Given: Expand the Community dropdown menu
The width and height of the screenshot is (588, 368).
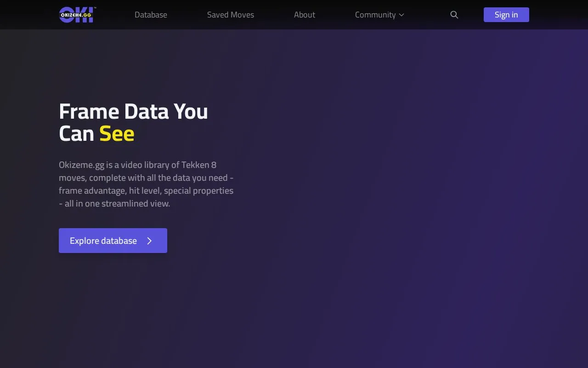Looking at the screenshot, I should (x=379, y=15).
